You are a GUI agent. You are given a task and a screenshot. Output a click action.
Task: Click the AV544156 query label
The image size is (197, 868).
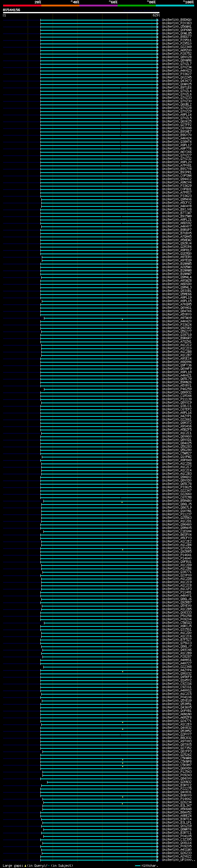[x=11, y=10]
